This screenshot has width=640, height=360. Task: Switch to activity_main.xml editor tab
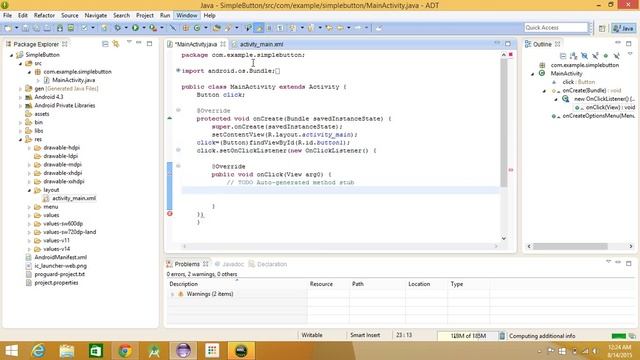(261, 44)
